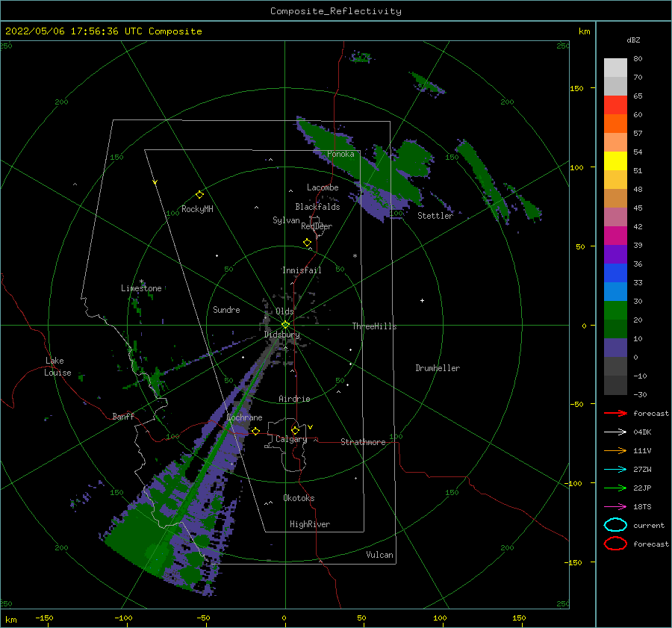The width and height of the screenshot is (672, 628).
Task: Click the RedDeer city label
Action: point(317,226)
